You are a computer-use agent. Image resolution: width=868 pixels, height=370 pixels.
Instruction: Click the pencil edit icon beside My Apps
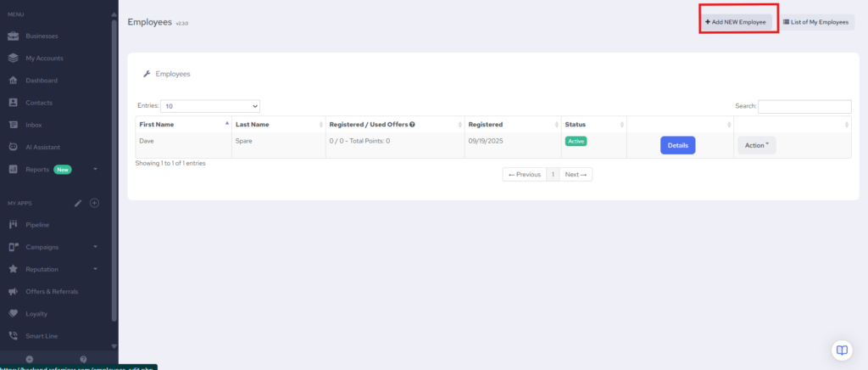[x=78, y=203]
